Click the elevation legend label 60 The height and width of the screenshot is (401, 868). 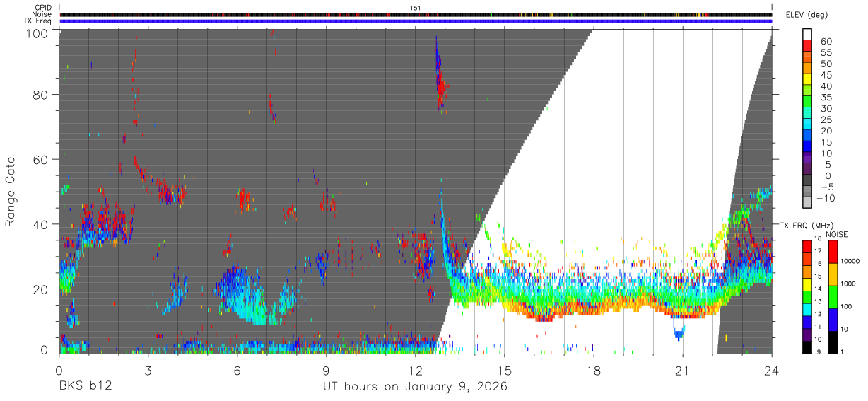coord(826,42)
